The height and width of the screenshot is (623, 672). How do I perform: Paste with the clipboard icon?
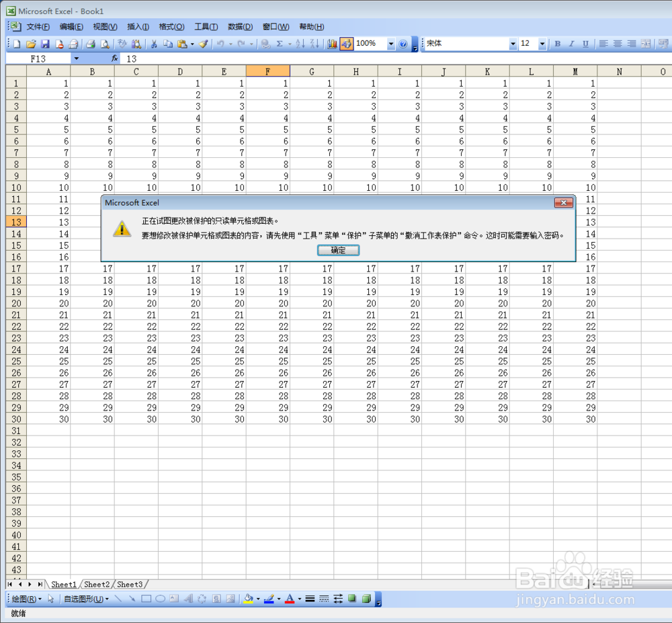click(182, 44)
